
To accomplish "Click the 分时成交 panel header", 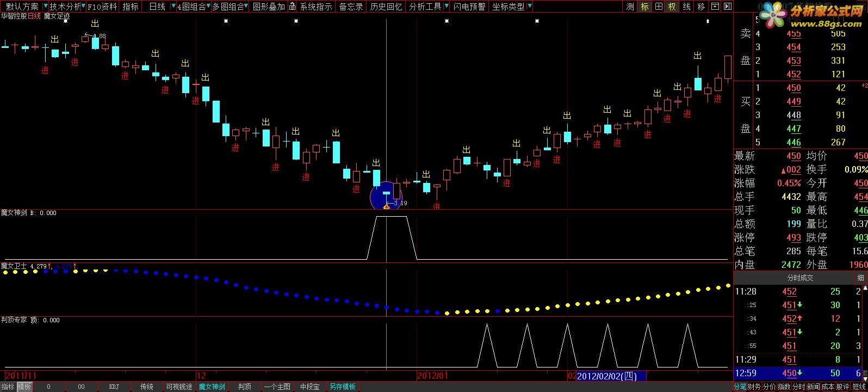I will (801, 278).
